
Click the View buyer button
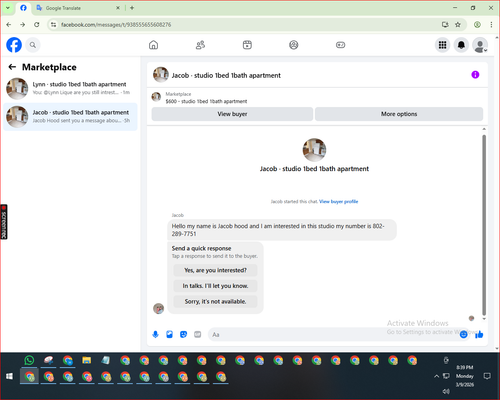coord(232,114)
